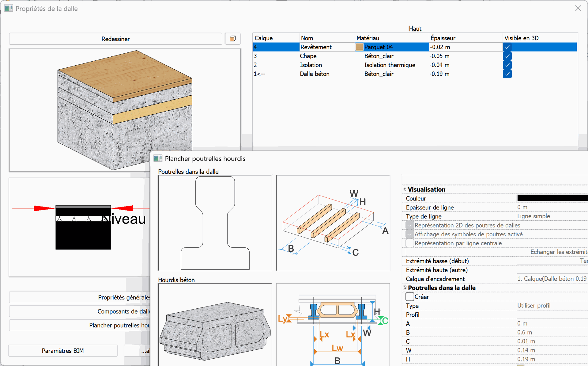Image resolution: width=588 pixels, height=366 pixels.
Task: Click the hourdis section diagram with Lx, Lw
Action: point(333,325)
